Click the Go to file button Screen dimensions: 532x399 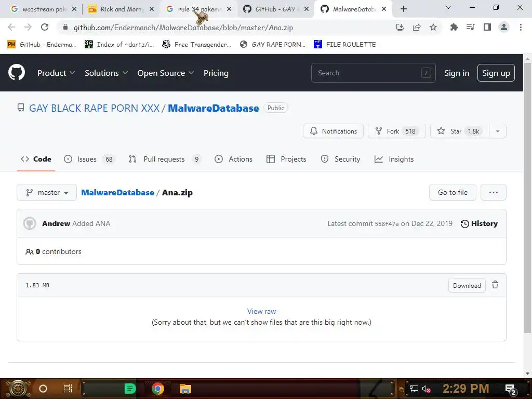453,192
